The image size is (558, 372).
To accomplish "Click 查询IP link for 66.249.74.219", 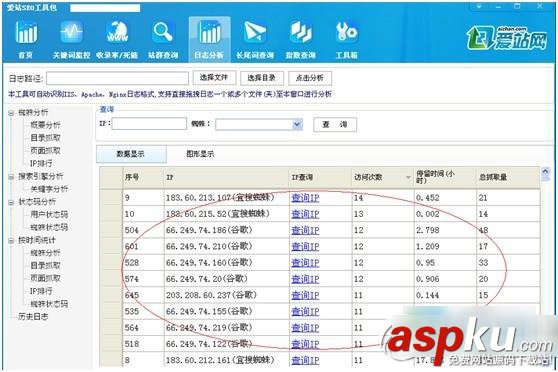I will coord(305,328).
